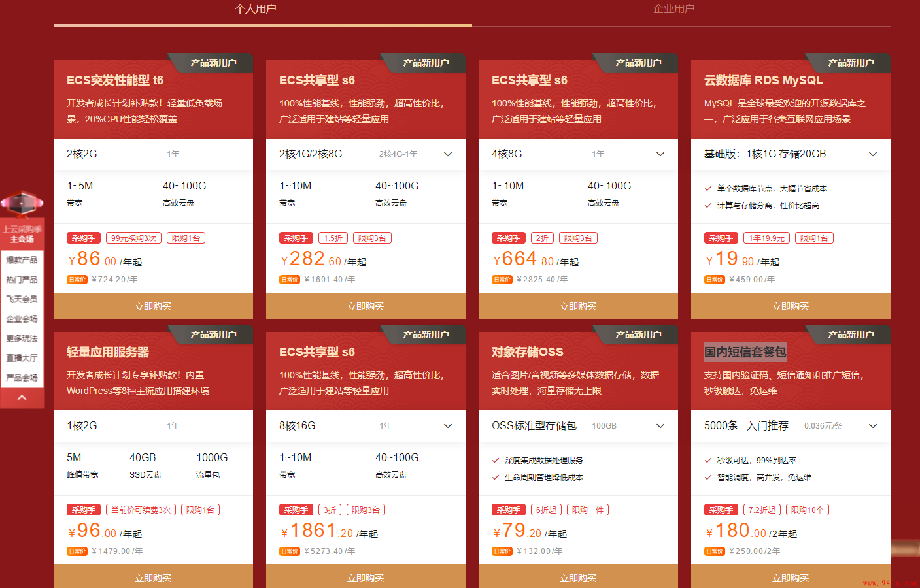Click checkmark next to 智能调度，高并发，免运维
The width and height of the screenshot is (920, 588).
pos(707,478)
